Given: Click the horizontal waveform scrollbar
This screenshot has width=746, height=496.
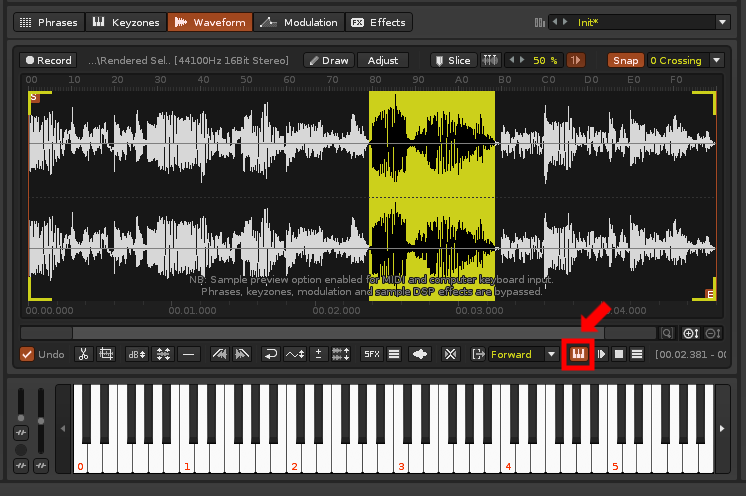Looking at the screenshot, I should [x=338, y=333].
